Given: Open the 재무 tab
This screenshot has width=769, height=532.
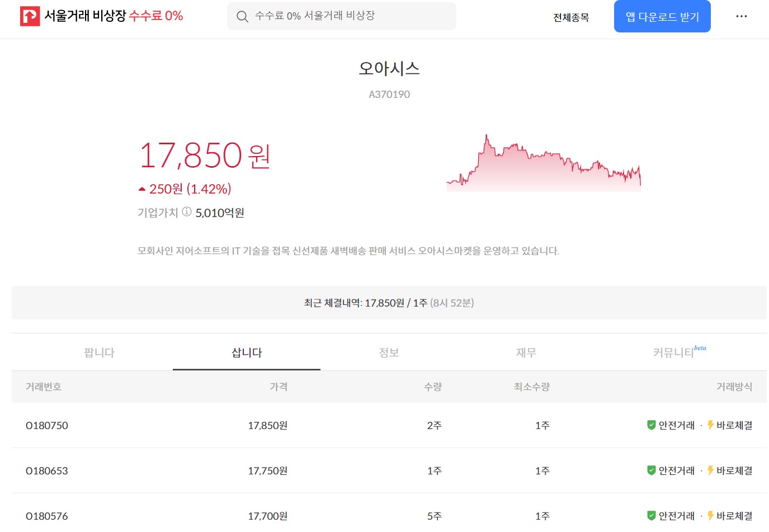Looking at the screenshot, I should (526, 352).
